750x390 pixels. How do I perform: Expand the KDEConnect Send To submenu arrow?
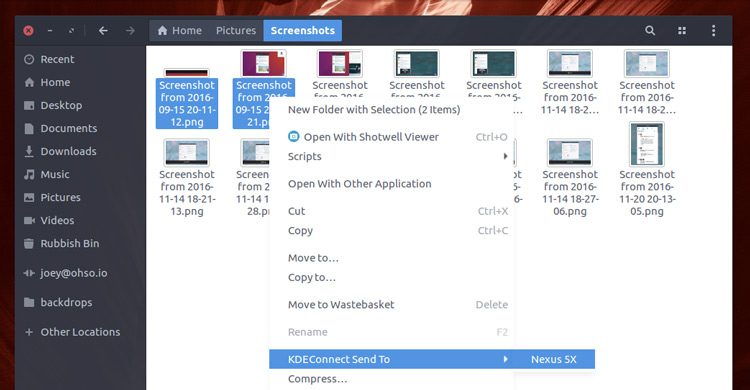coord(505,359)
